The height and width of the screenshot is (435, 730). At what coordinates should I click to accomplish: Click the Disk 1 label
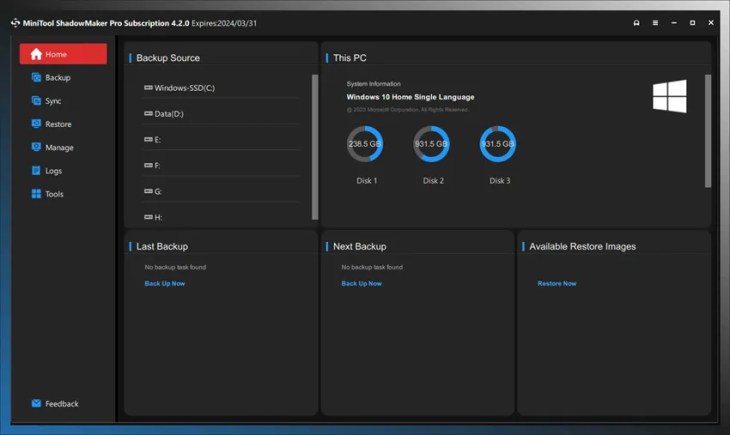(x=367, y=181)
